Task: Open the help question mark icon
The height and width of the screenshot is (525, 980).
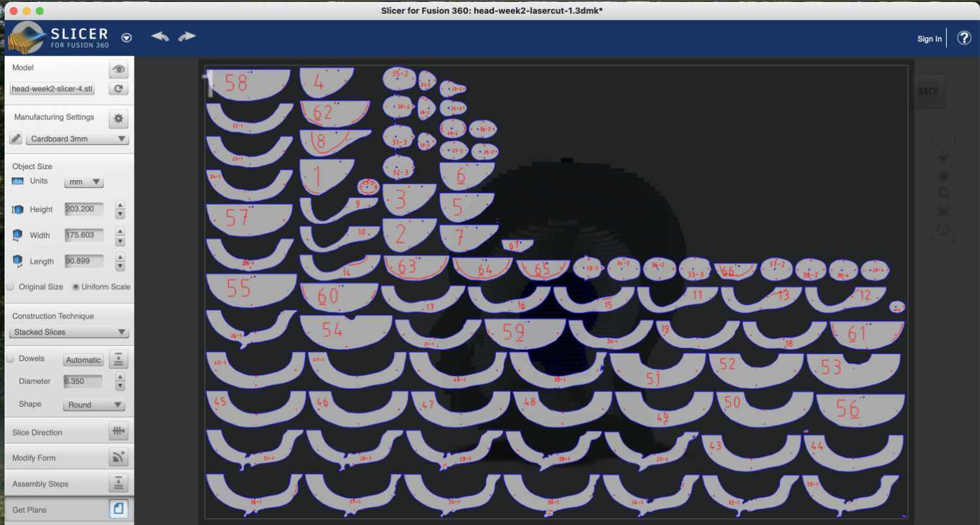Action: pyautogui.click(x=964, y=38)
